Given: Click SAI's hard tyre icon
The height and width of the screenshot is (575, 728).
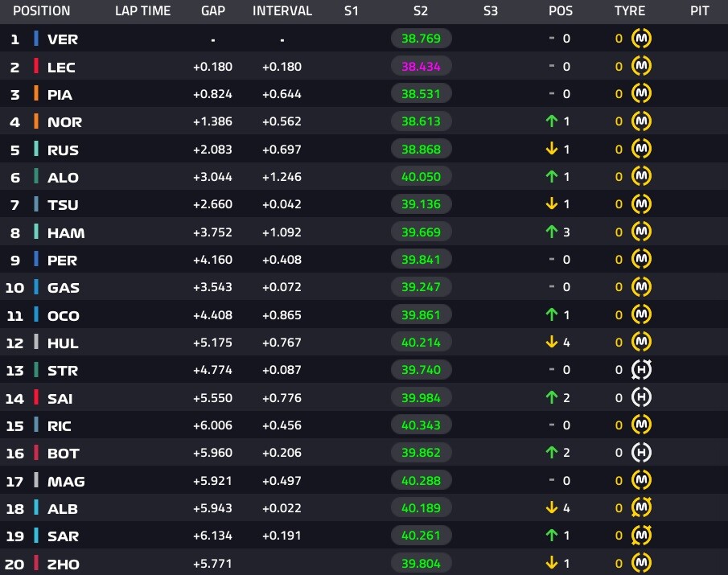Looking at the screenshot, I should point(641,398).
